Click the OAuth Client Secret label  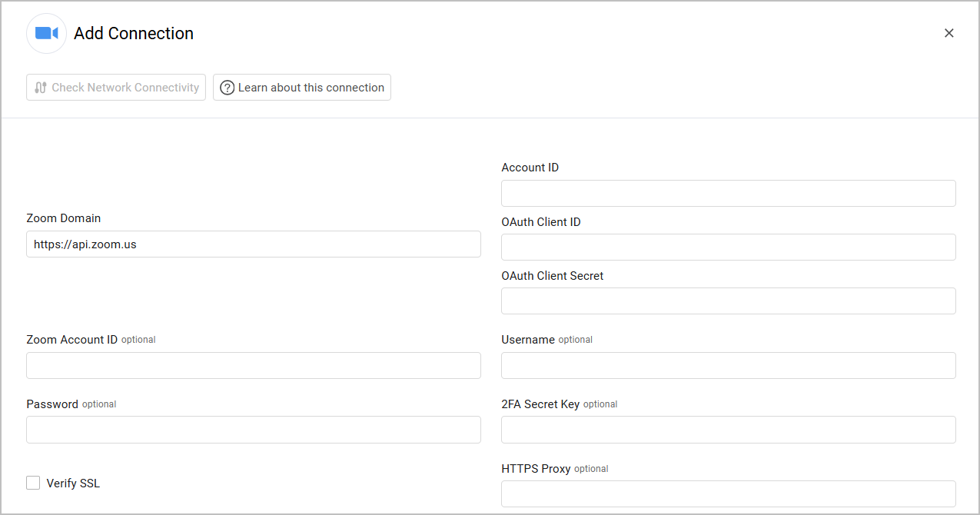pyautogui.click(x=553, y=275)
